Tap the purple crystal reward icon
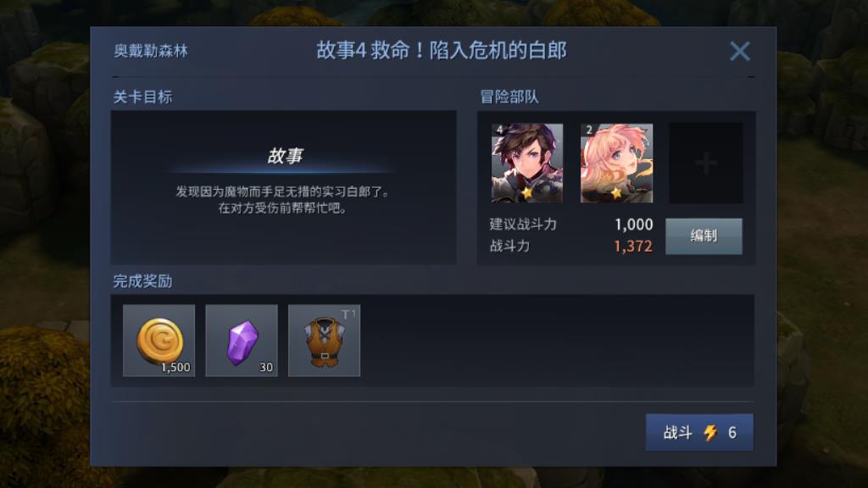 click(242, 341)
